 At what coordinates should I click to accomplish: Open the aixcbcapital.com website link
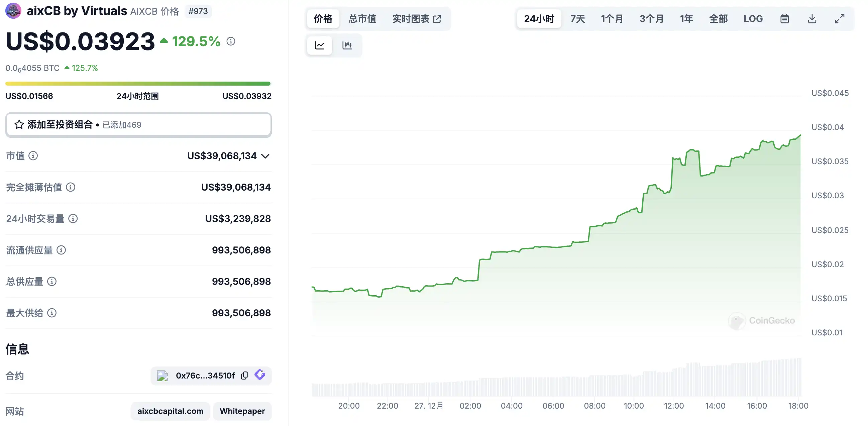point(170,411)
